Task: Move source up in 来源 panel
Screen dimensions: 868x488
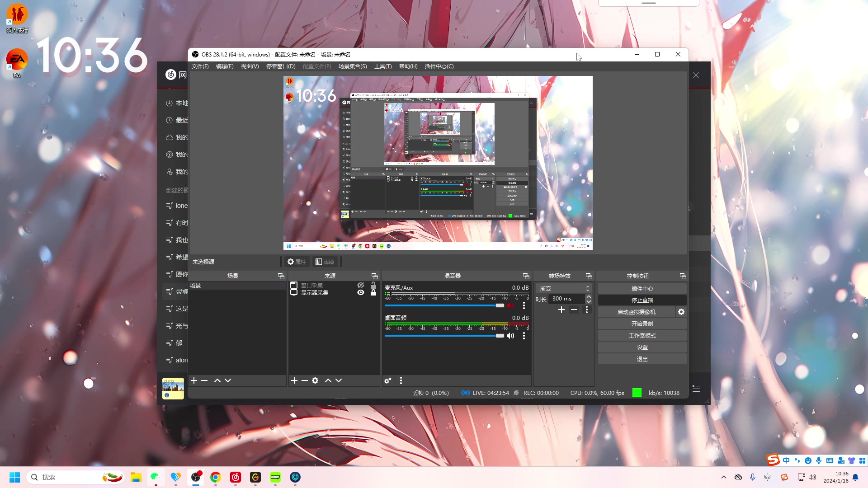Action: tap(328, 380)
